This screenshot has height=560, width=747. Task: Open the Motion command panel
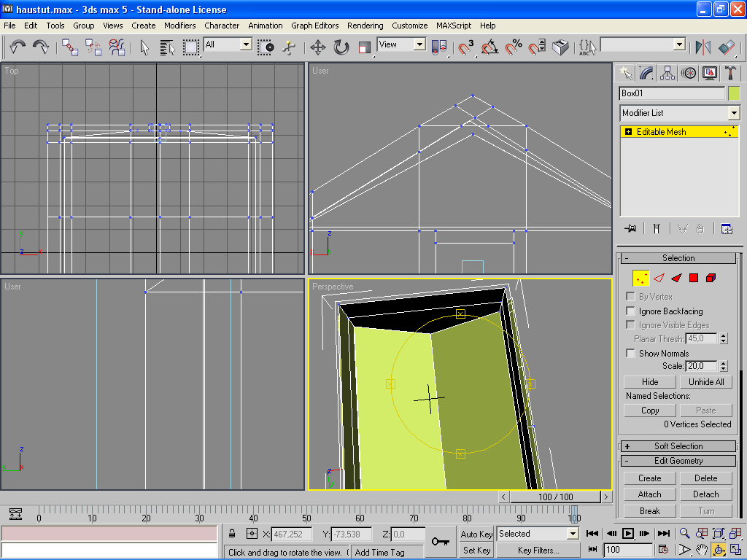click(689, 73)
